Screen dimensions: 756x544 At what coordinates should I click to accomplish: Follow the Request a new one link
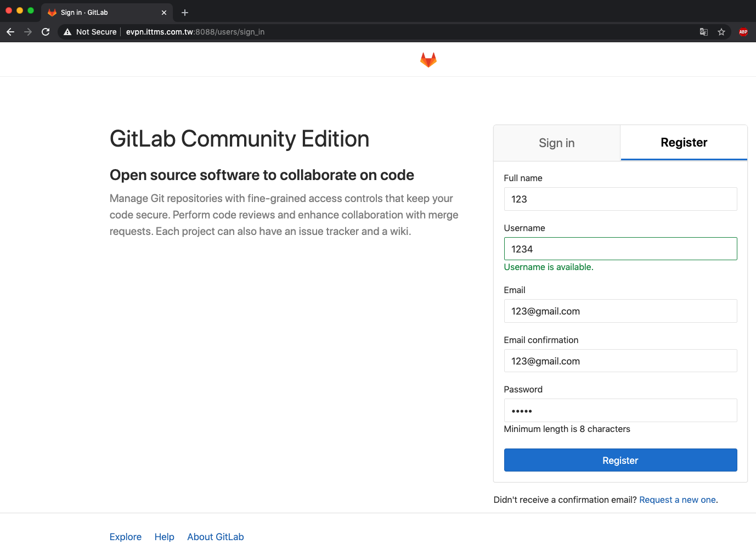click(x=678, y=500)
